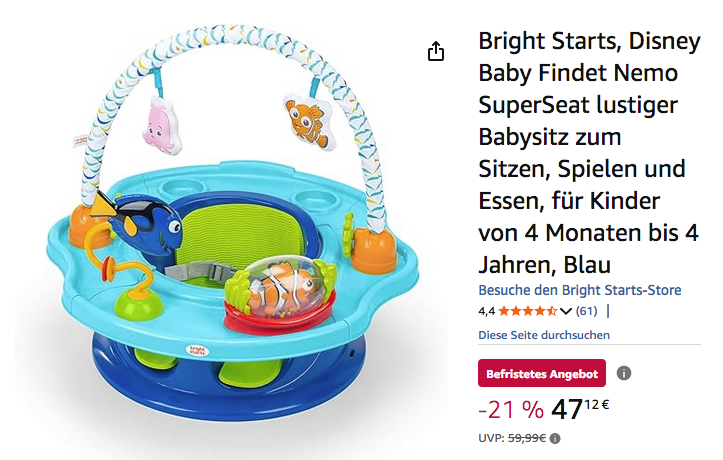
Task: Click the info icon next to UVP price
Action: click(x=555, y=438)
